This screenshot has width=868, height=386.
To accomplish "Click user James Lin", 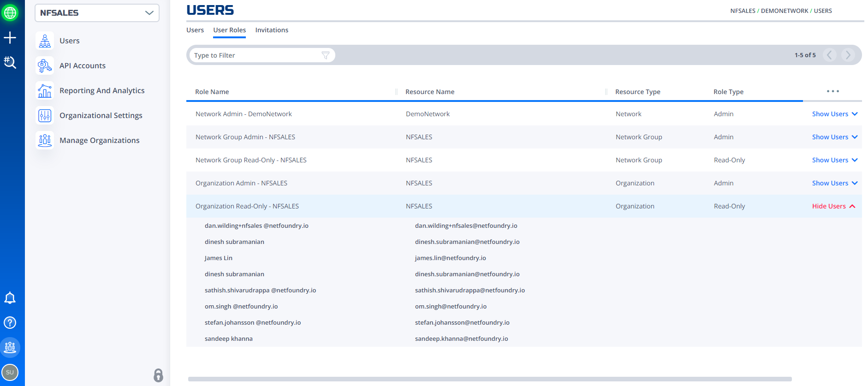I will click(219, 258).
